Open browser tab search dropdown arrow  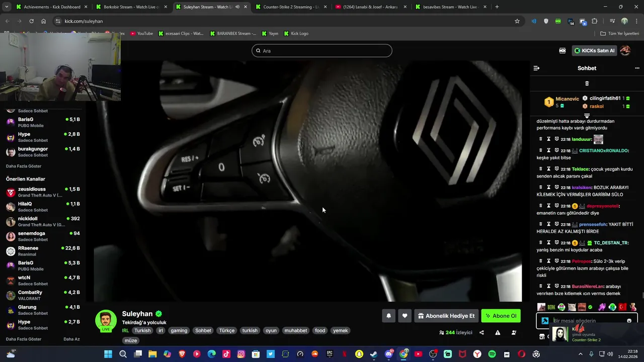point(7,7)
